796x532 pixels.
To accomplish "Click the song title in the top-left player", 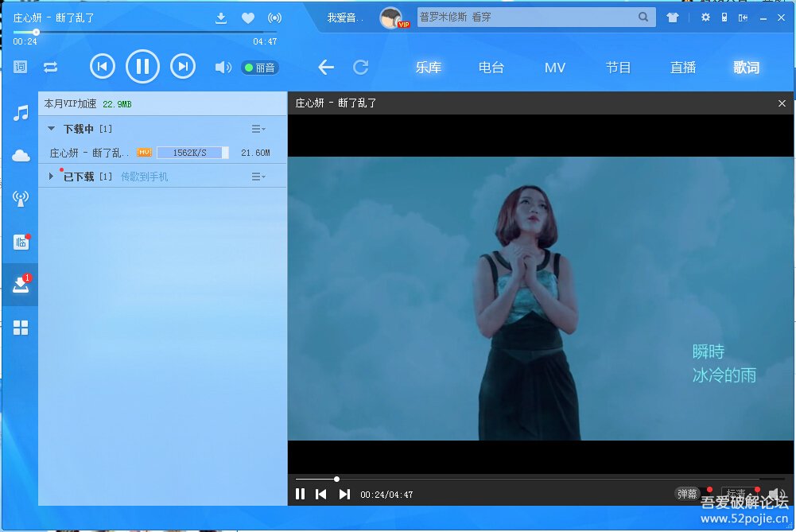I will point(54,18).
